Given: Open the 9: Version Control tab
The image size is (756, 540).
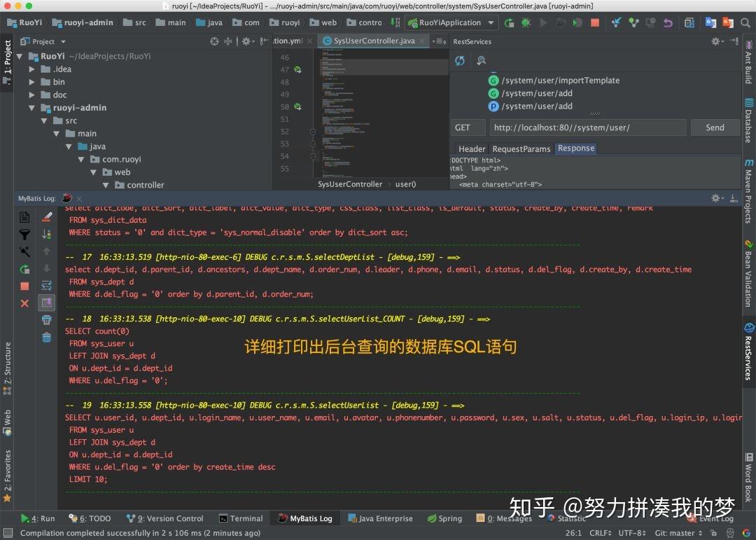Looking at the screenshot, I should [x=165, y=518].
